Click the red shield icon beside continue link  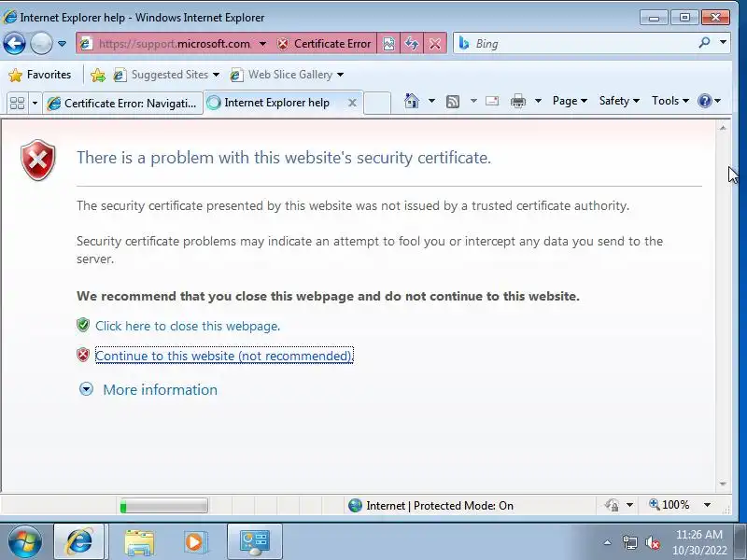83,355
